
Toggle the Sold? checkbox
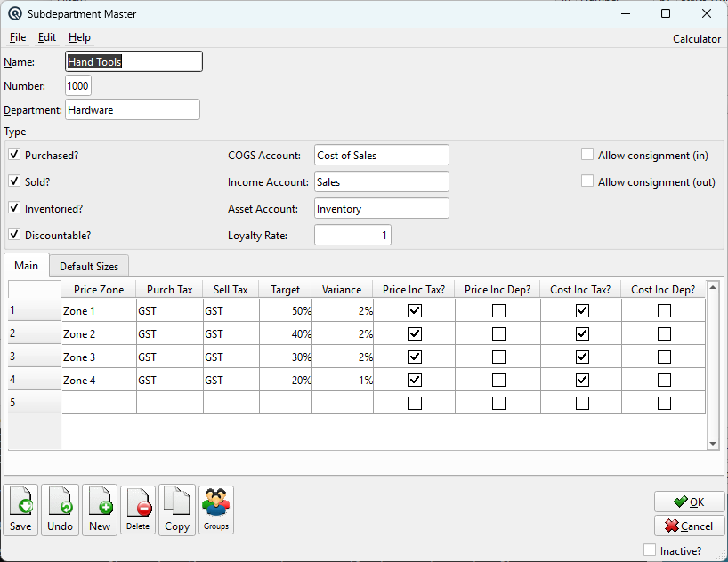pyautogui.click(x=14, y=181)
